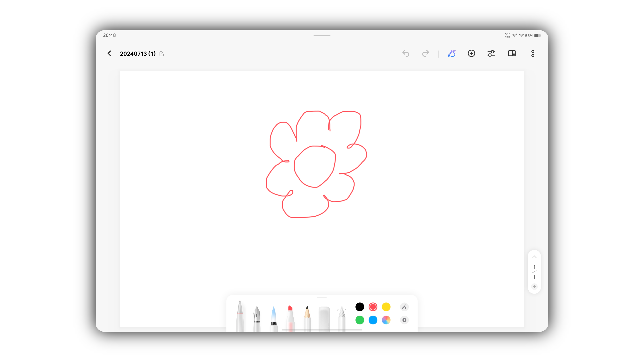Tap the status bar center pill handle

pos(322,36)
